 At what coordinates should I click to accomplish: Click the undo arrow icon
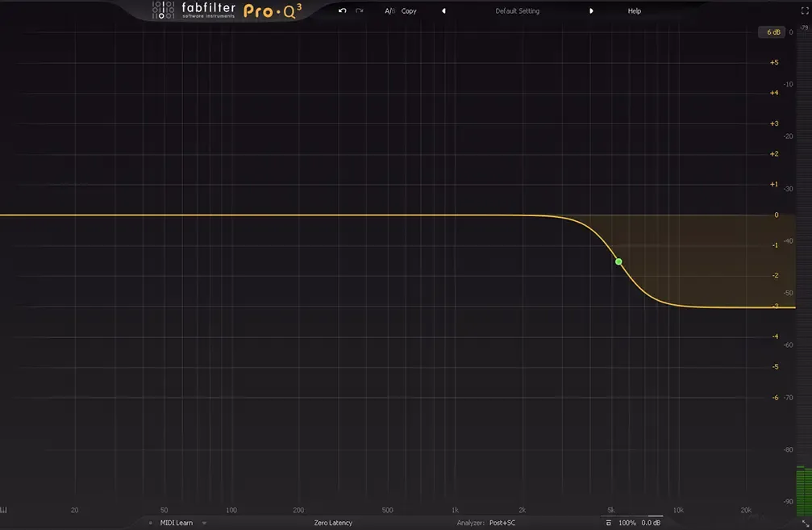[343, 10]
